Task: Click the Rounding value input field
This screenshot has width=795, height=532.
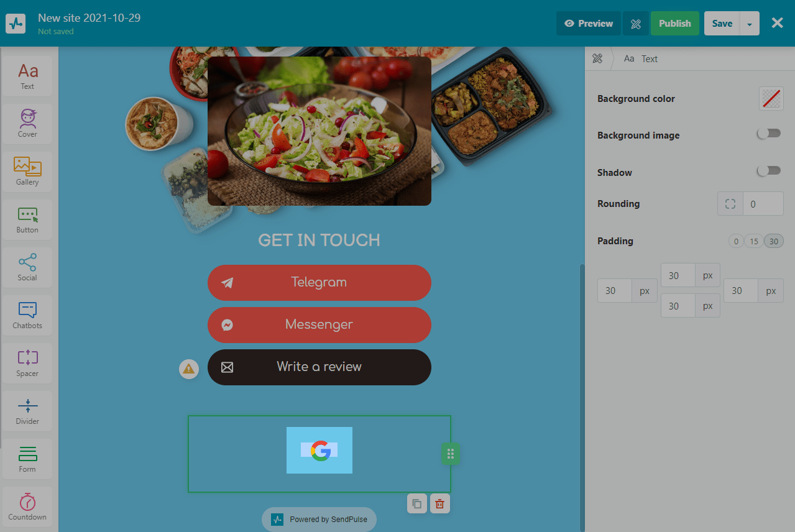Action: tap(763, 204)
